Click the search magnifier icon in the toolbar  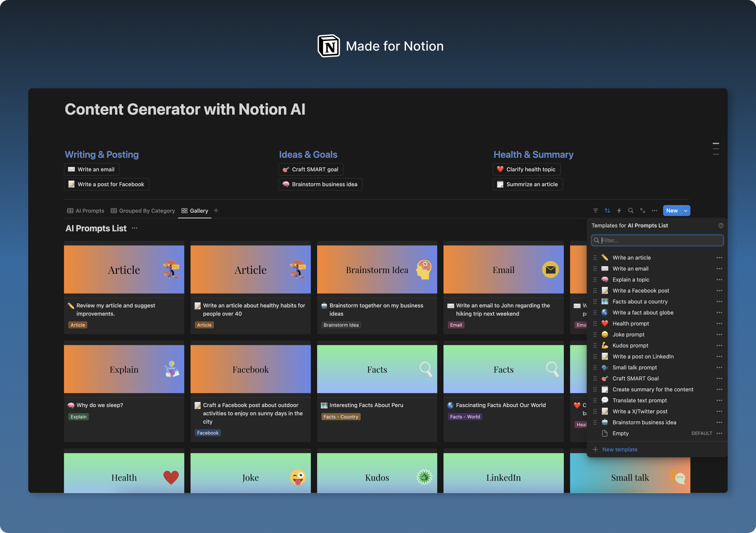click(x=631, y=210)
